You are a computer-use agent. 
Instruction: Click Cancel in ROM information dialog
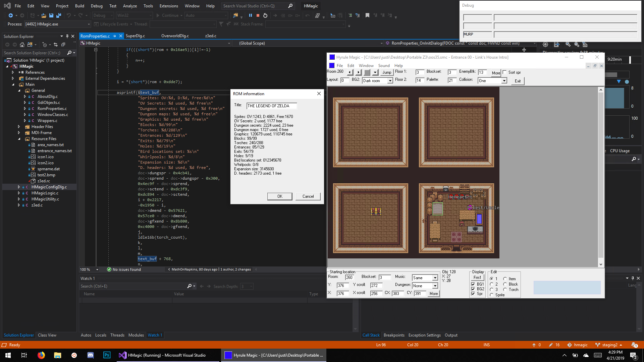pos(308,196)
